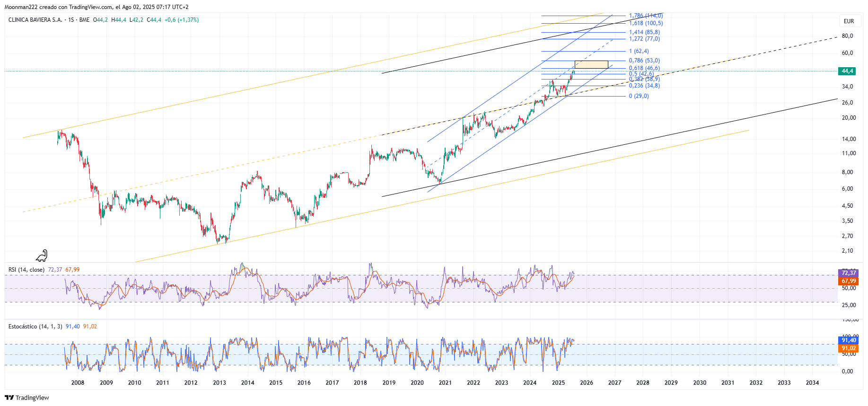Viewport: 868px width, 406px height.
Task: Click the 2013 year on time axis
Action: pyautogui.click(x=219, y=383)
